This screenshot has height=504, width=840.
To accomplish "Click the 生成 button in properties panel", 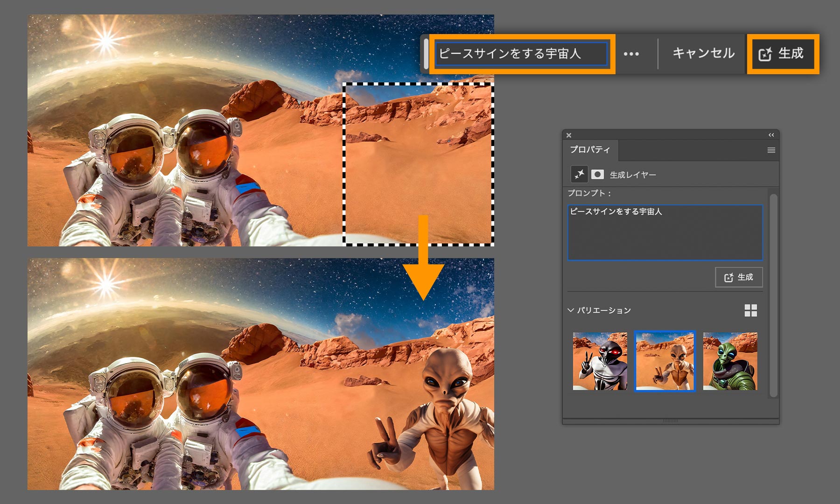I will tap(739, 277).
